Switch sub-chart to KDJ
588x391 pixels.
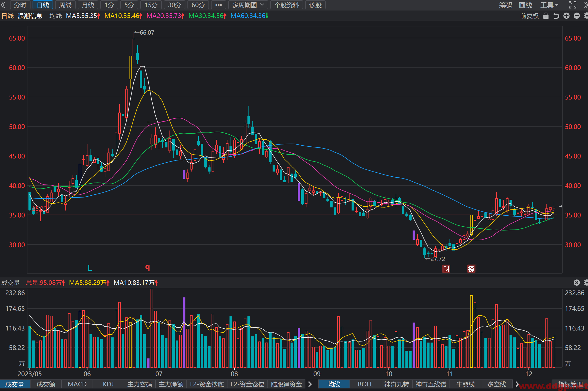108,384
